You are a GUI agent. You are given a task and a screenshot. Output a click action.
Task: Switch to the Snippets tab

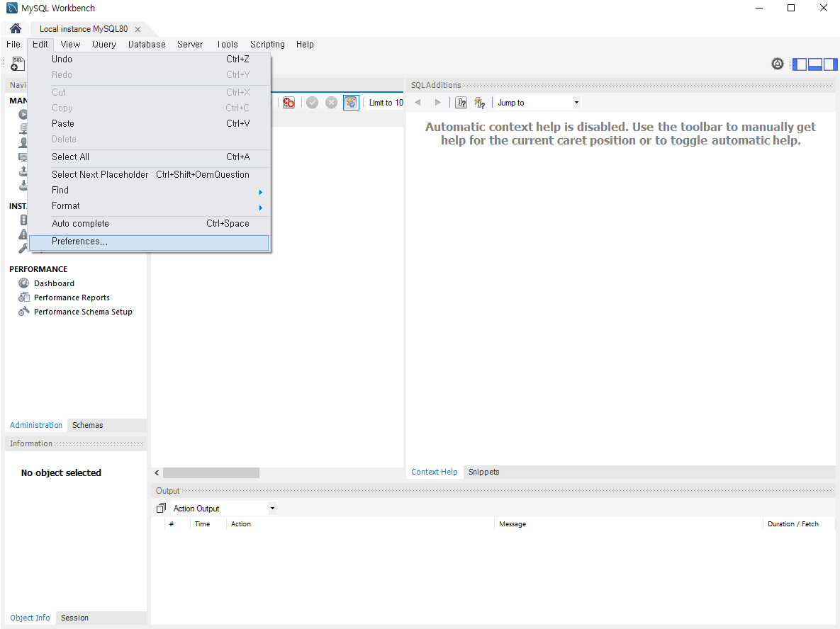pyautogui.click(x=483, y=472)
